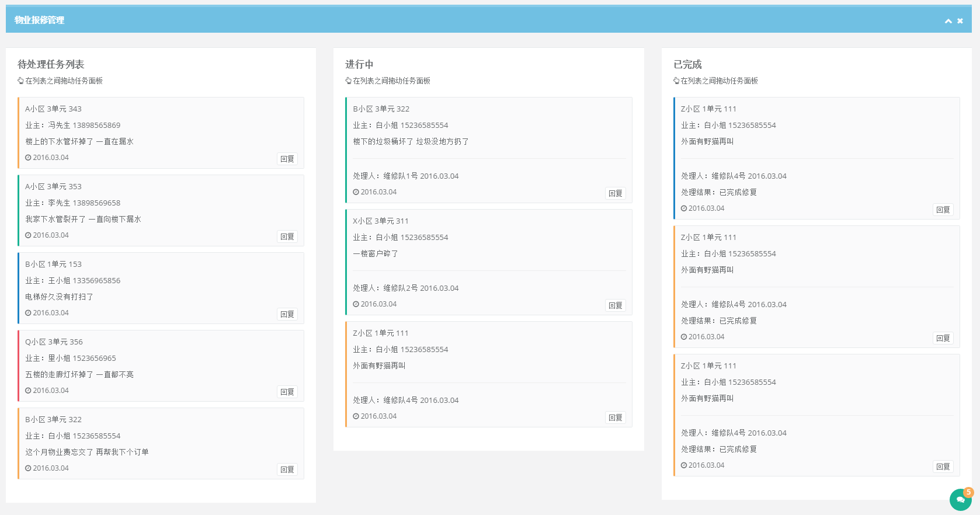The height and width of the screenshot is (515, 980).
Task: Click 回复 on the X小区 3单元 311 task
Action: click(615, 305)
